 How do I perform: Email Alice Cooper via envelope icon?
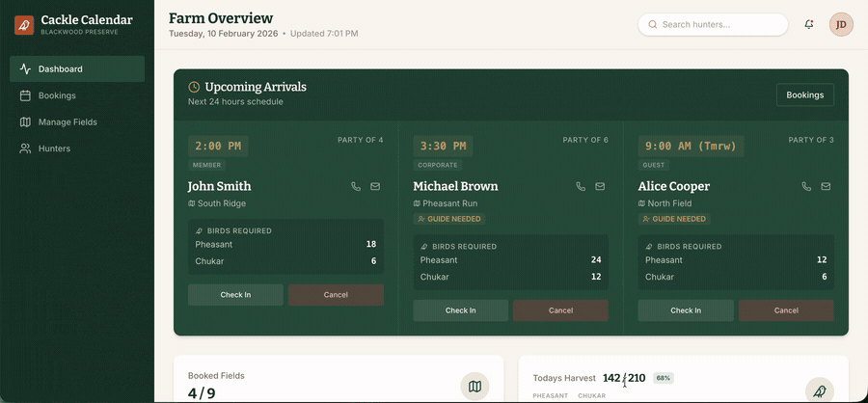826,186
